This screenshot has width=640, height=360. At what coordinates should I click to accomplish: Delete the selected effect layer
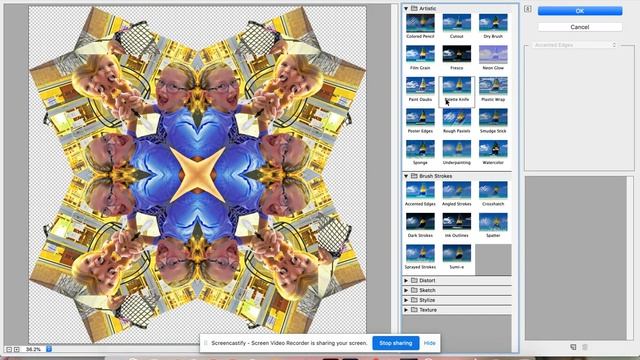point(585,347)
